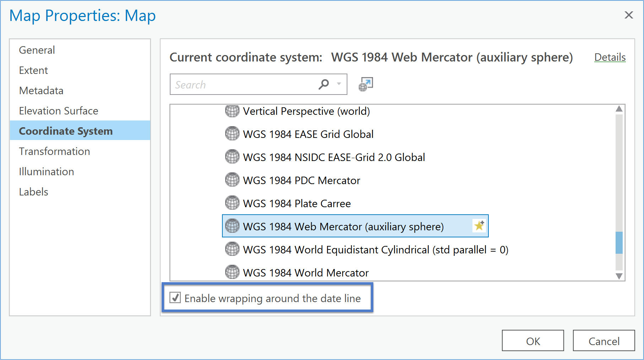This screenshot has height=360, width=644.
Task: Click the OK button
Action: tap(532, 341)
